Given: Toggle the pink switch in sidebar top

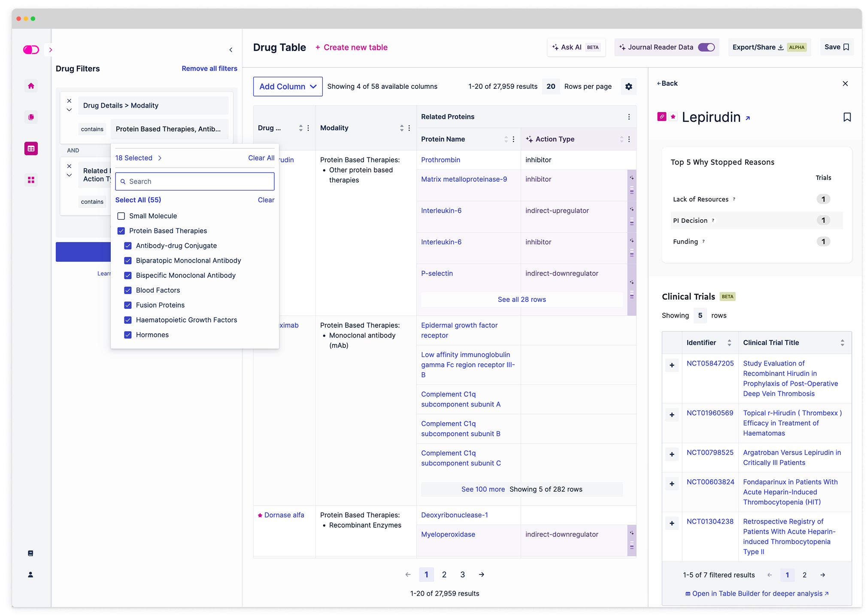Looking at the screenshot, I should [31, 50].
